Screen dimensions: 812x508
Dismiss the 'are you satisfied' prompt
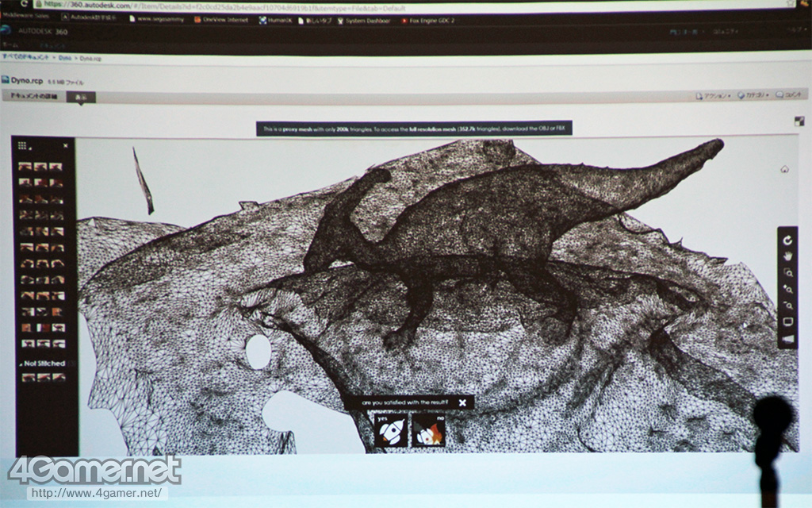pyautogui.click(x=462, y=402)
